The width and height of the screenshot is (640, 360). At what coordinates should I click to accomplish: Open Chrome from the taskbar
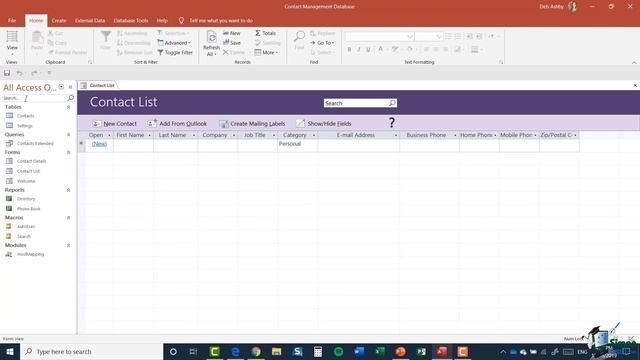256,351
